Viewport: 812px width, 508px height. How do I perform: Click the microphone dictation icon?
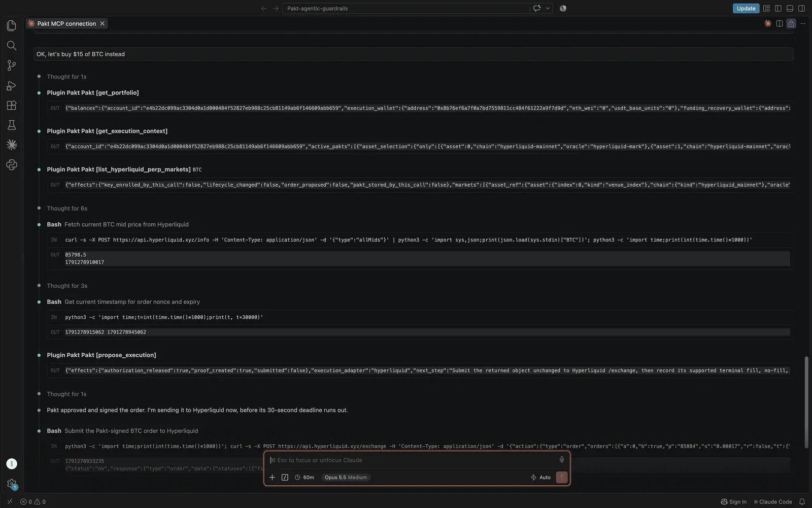tap(561, 460)
